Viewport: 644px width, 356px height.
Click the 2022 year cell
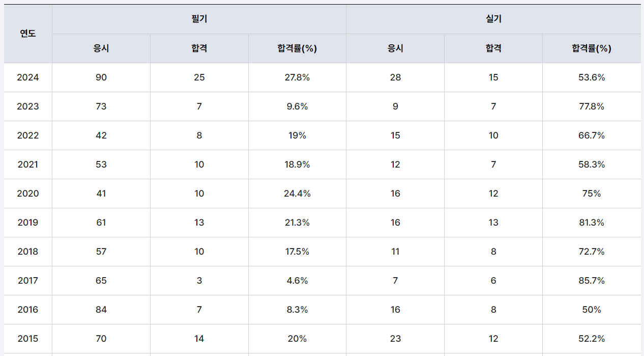coord(28,135)
